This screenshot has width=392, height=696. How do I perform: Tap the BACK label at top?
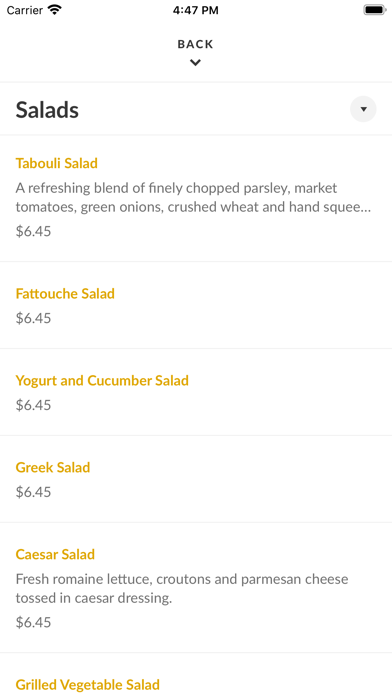(195, 44)
